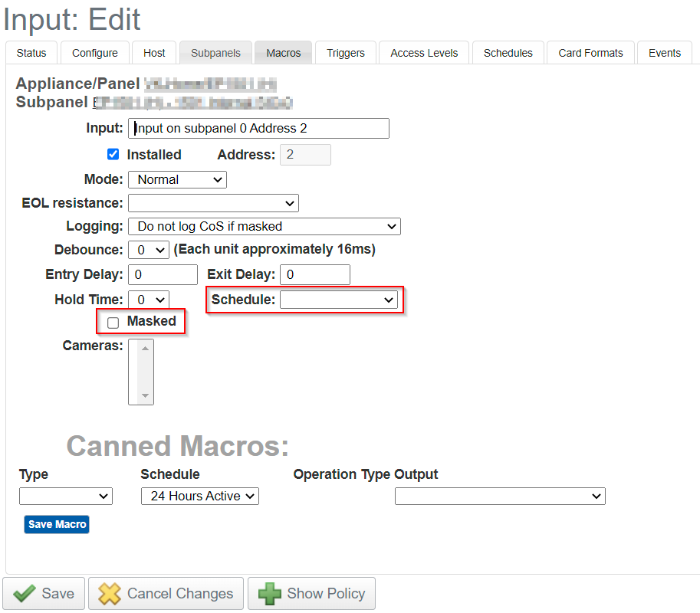Image resolution: width=700 pixels, height=613 pixels.
Task: Open the Type dropdown under Canned Macros
Action: click(x=65, y=496)
